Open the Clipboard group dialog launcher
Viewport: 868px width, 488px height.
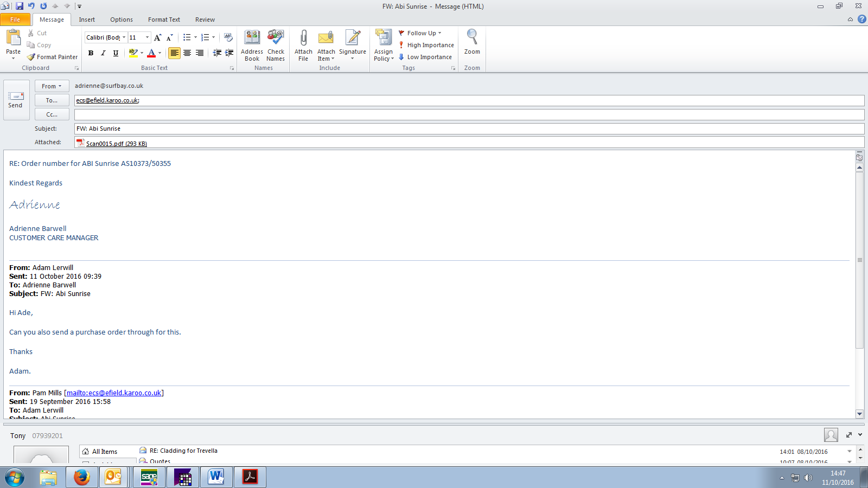click(76, 68)
